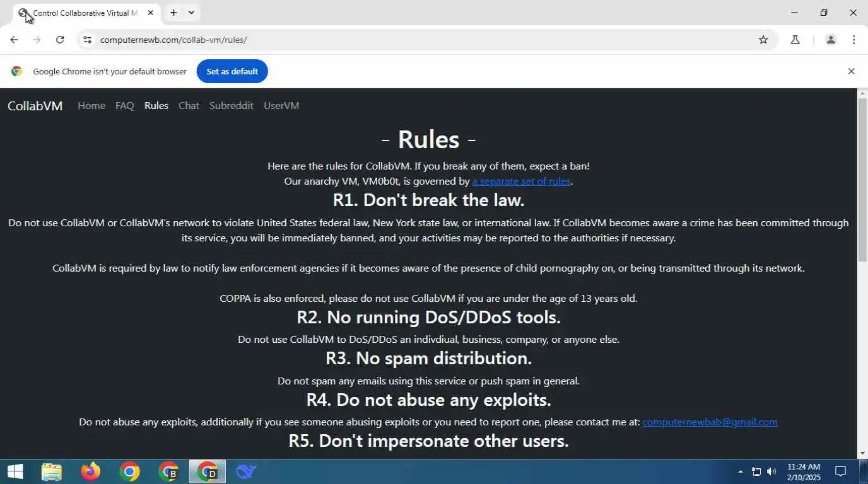868x484 pixels.
Task: Click 'R5. Don't impersonate other users.' heading
Action: tap(429, 441)
